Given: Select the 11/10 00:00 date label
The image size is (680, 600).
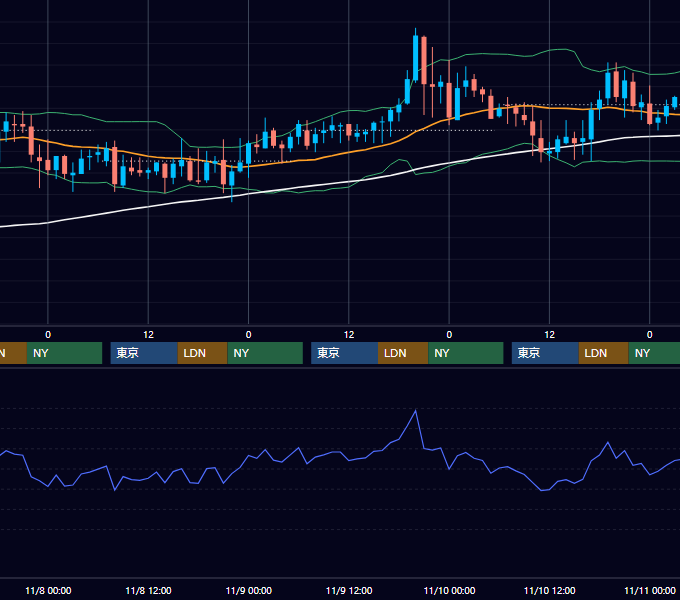Looking at the screenshot, I should (x=449, y=590).
